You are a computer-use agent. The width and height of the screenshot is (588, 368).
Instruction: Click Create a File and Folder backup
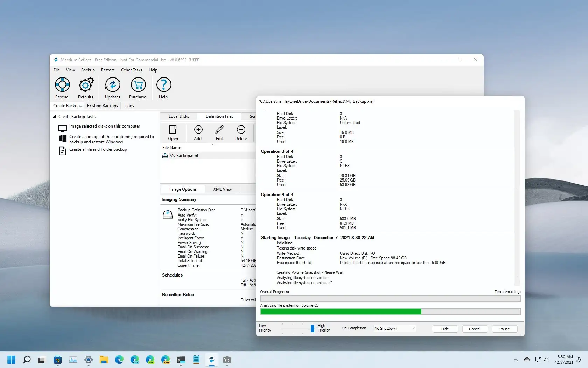pos(98,149)
